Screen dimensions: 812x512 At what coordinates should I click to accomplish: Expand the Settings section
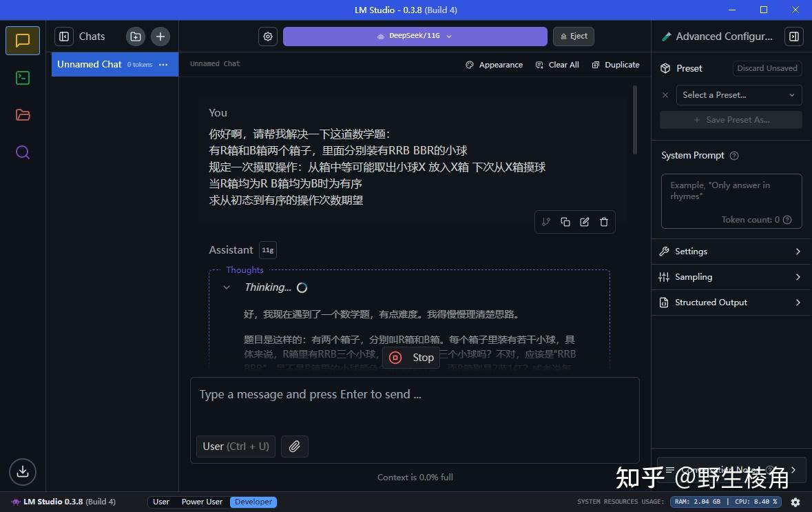coord(731,252)
